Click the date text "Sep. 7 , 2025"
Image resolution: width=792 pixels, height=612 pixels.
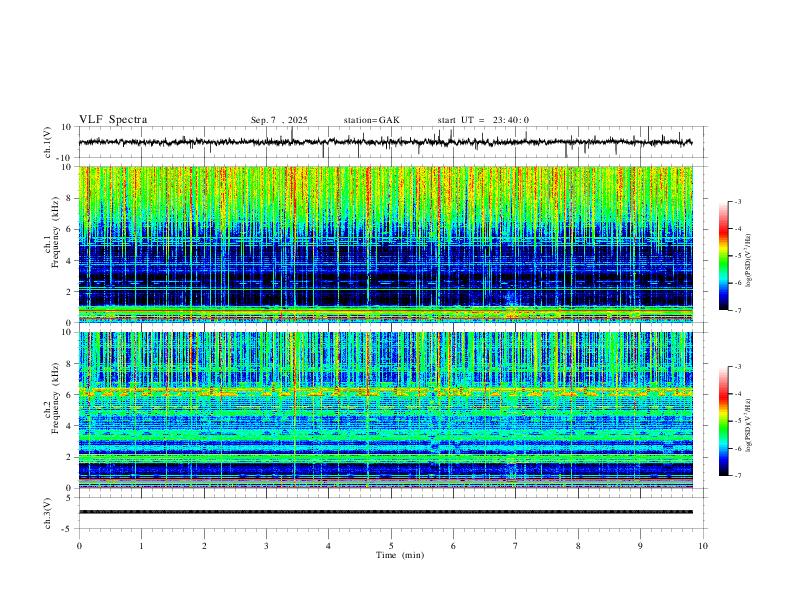[x=279, y=120]
